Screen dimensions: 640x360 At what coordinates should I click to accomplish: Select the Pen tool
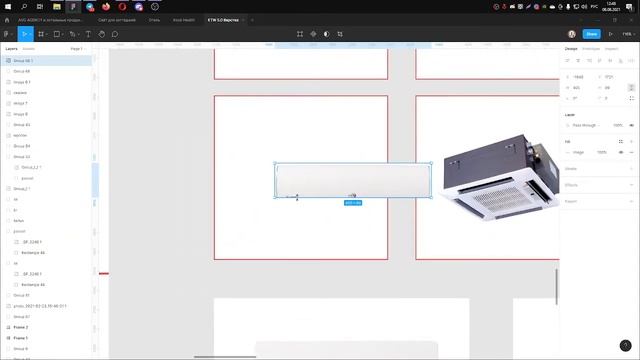coord(72,34)
